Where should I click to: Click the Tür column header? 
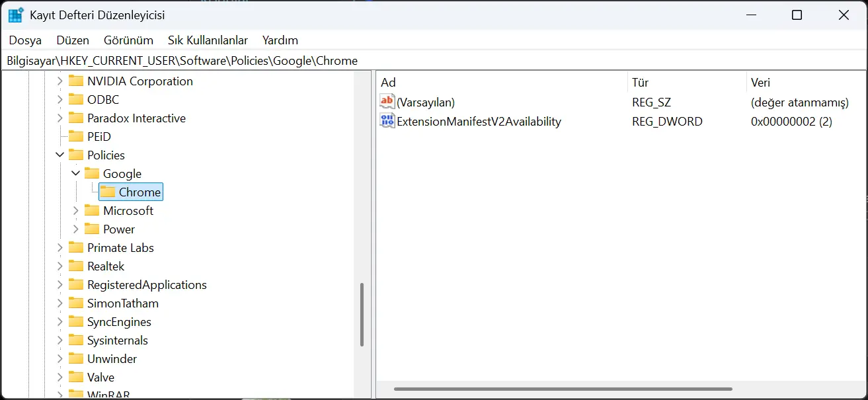pyautogui.click(x=687, y=83)
